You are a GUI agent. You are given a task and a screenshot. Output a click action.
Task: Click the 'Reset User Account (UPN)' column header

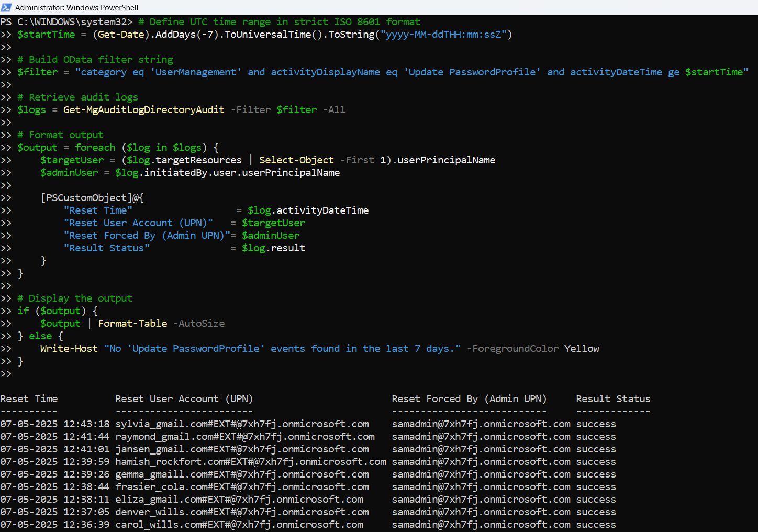[184, 399]
